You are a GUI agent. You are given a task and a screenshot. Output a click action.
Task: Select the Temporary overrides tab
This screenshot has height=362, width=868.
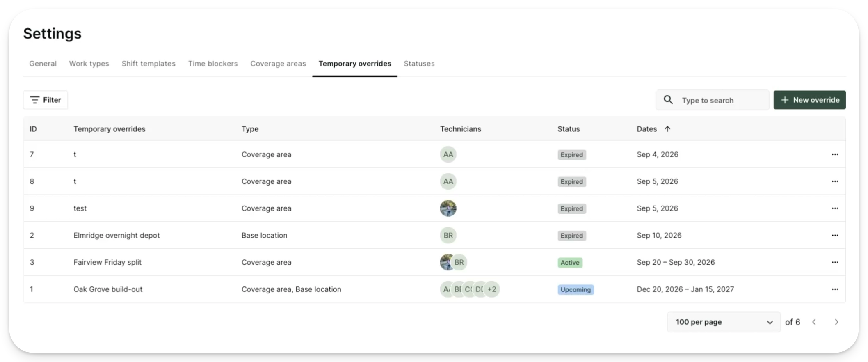tap(355, 64)
